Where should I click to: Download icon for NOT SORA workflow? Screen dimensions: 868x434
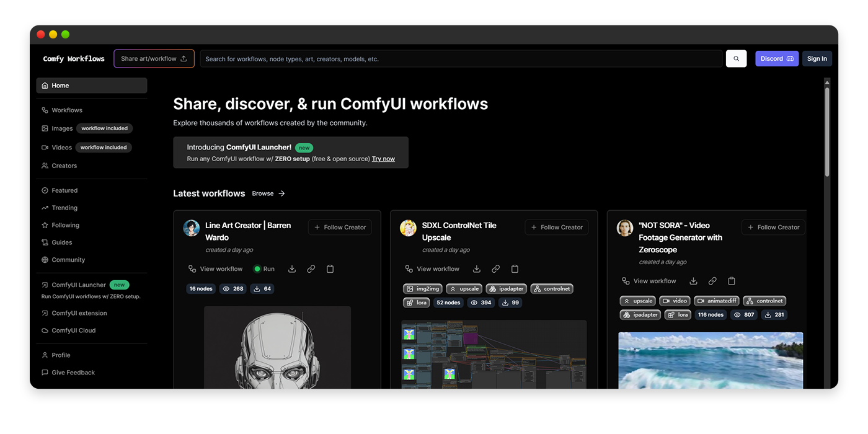[694, 281]
